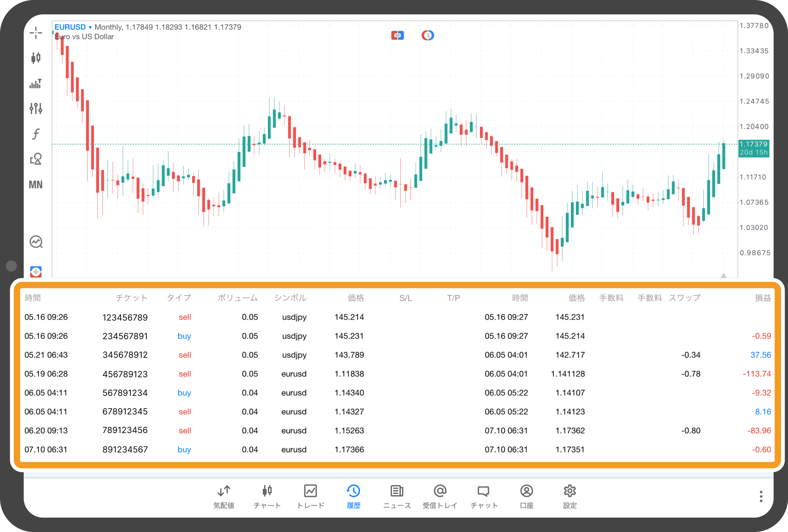Open the トレード trade tab

pos(311,496)
